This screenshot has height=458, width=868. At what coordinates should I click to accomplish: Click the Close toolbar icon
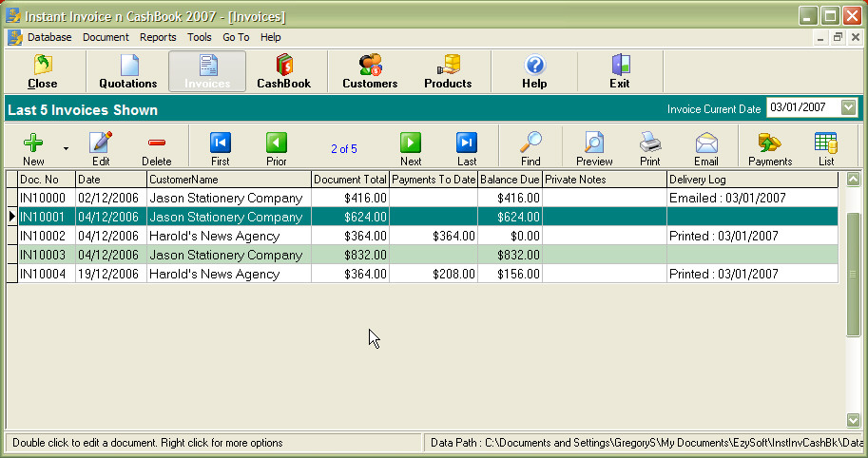click(43, 72)
